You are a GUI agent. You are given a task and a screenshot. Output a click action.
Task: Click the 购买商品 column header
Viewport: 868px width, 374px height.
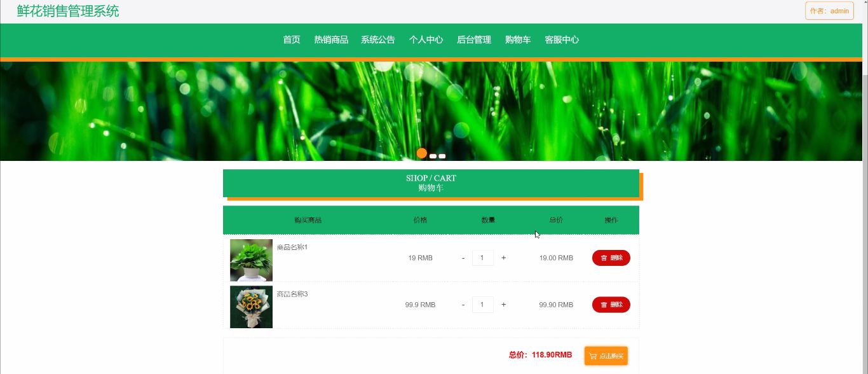pos(308,220)
